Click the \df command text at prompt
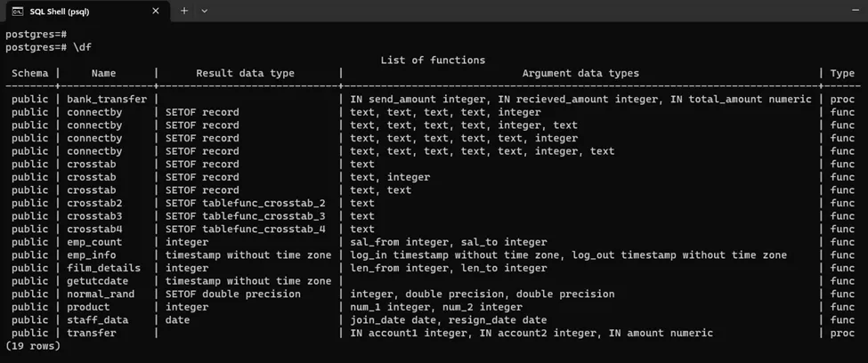This screenshot has width=868, height=363. (84, 47)
